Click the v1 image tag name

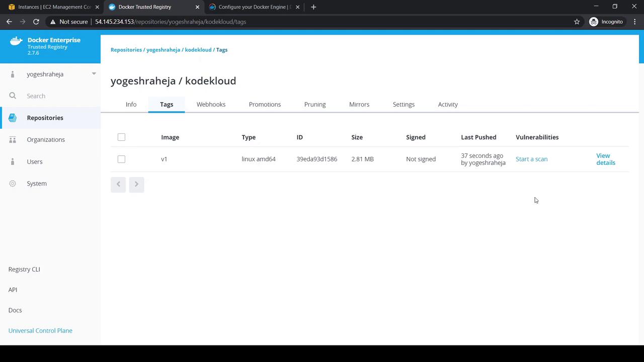tap(164, 159)
